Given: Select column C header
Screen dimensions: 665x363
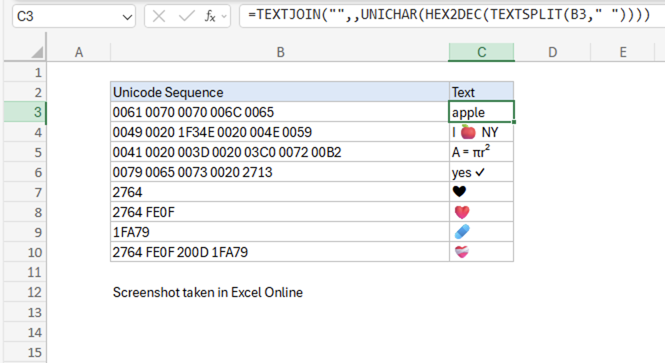Looking at the screenshot, I should (x=481, y=53).
